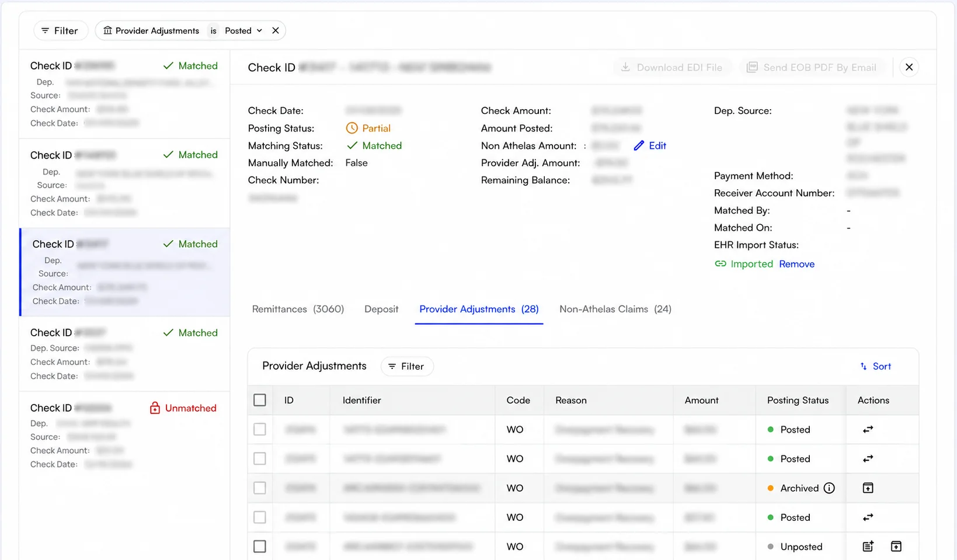Click the filter lines icon in top Filter
The image size is (957, 560).
pyautogui.click(x=45, y=30)
